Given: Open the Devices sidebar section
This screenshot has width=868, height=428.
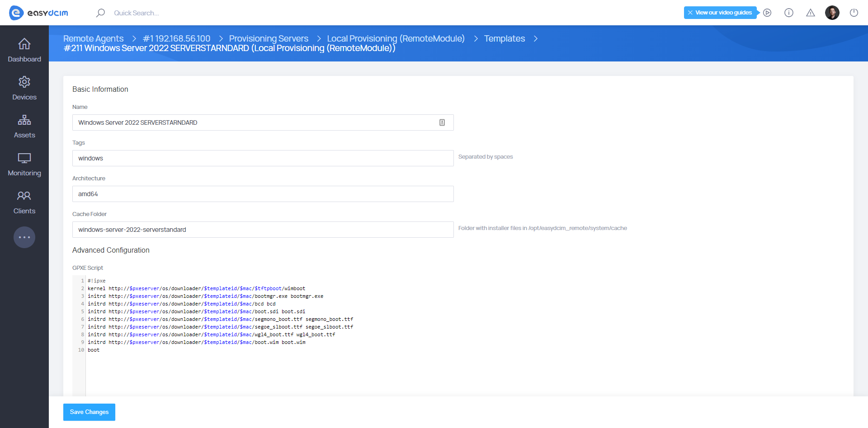Looking at the screenshot, I should (x=24, y=89).
